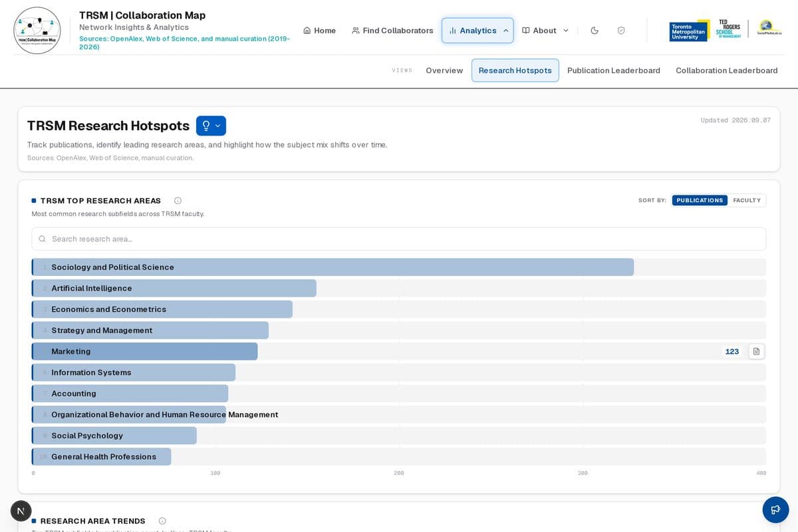Expand the Analytics menu

click(477, 31)
